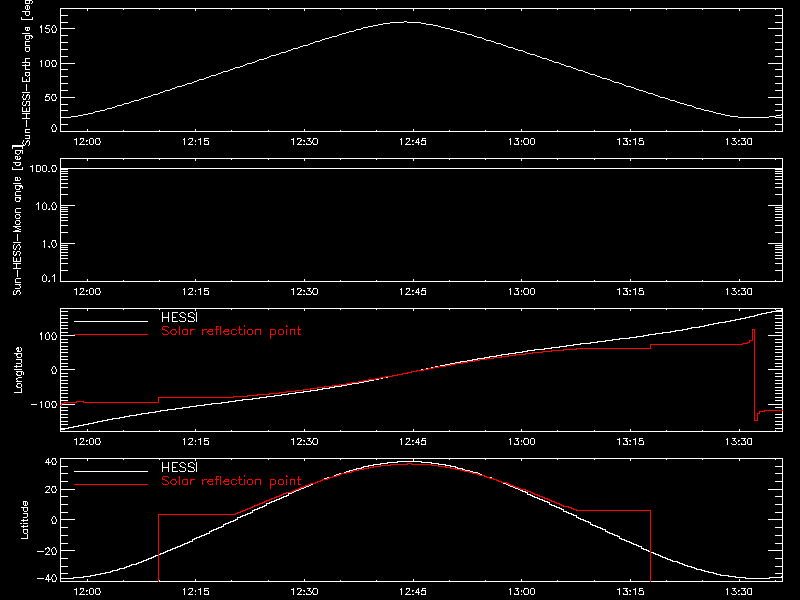Select Solar reflection point legend in Longitude plot
This screenshot has height=600, width=800.
(x=231, y=331)
